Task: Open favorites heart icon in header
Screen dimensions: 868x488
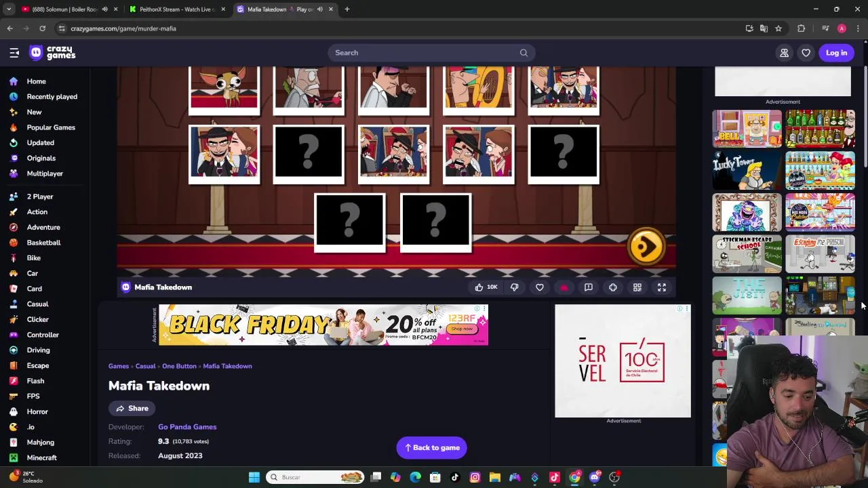Action: click(806, 53)
